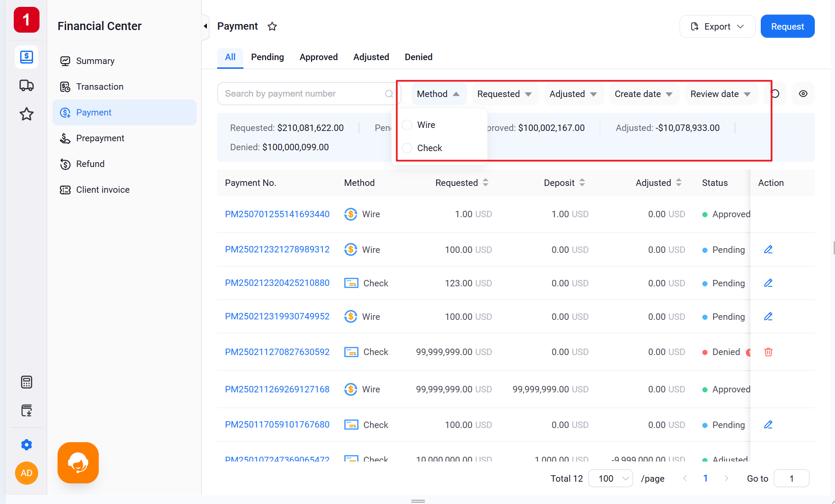Image resolution: width=835 pixels, height=504 pixels.
Task: Open payment link PM250212321278989312
Action: 277,249
